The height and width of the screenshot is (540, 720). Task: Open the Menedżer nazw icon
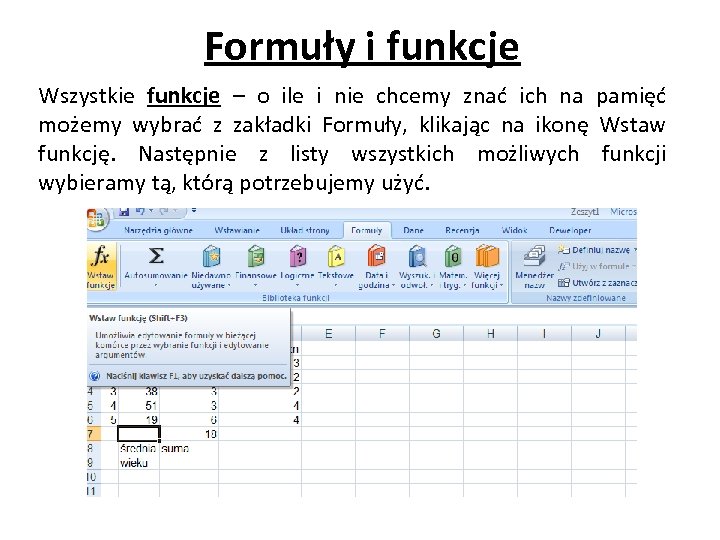[x=534, y=256]
